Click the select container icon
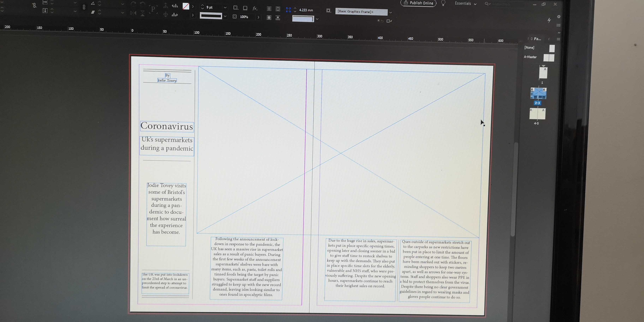This screenshot has height=322, width=644. pyautogui.click(x=165, y=5)
